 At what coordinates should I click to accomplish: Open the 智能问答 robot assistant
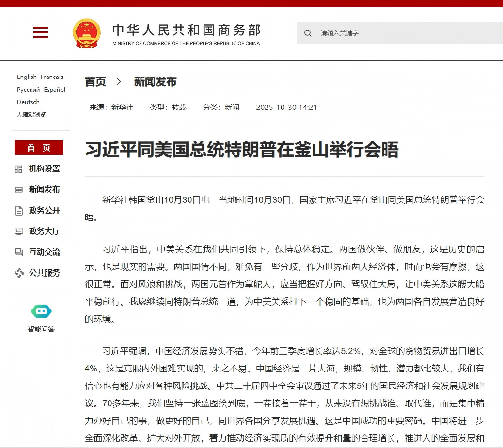[41, 311]
